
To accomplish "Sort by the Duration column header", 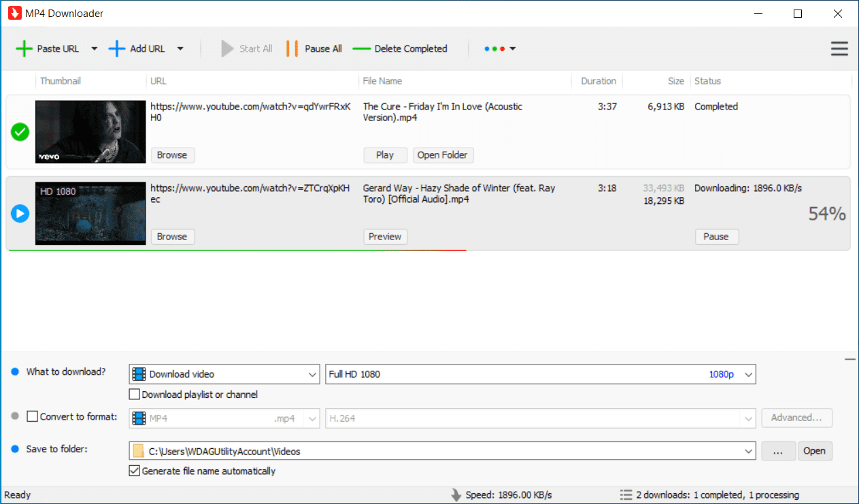I will 597,81.
